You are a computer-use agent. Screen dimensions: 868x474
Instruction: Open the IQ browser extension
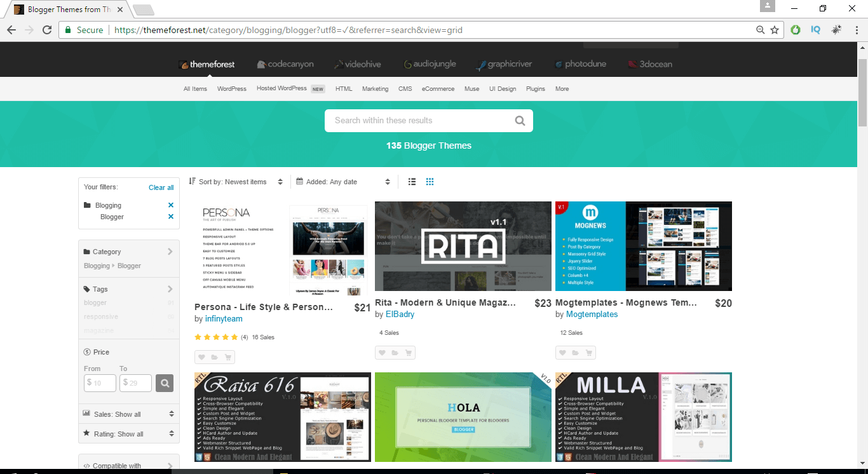click(x=816, y=30)
